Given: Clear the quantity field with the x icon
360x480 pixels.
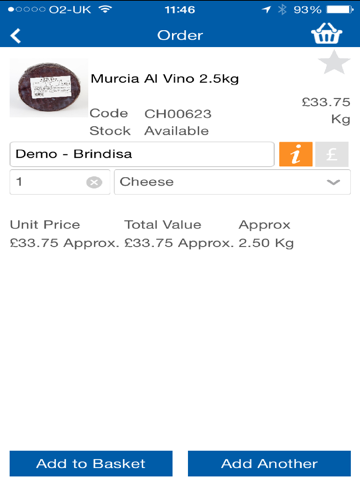Looking at the screenshot, I should (94, 182).
